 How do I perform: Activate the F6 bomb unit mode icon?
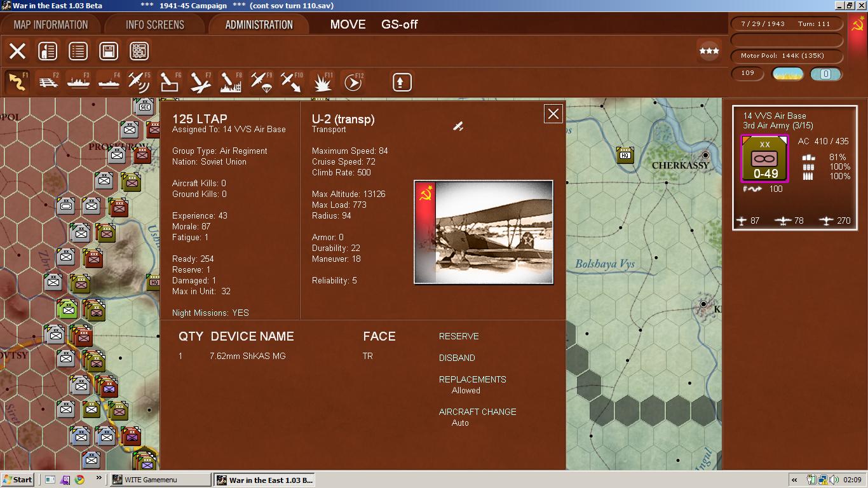pos(170,82)
